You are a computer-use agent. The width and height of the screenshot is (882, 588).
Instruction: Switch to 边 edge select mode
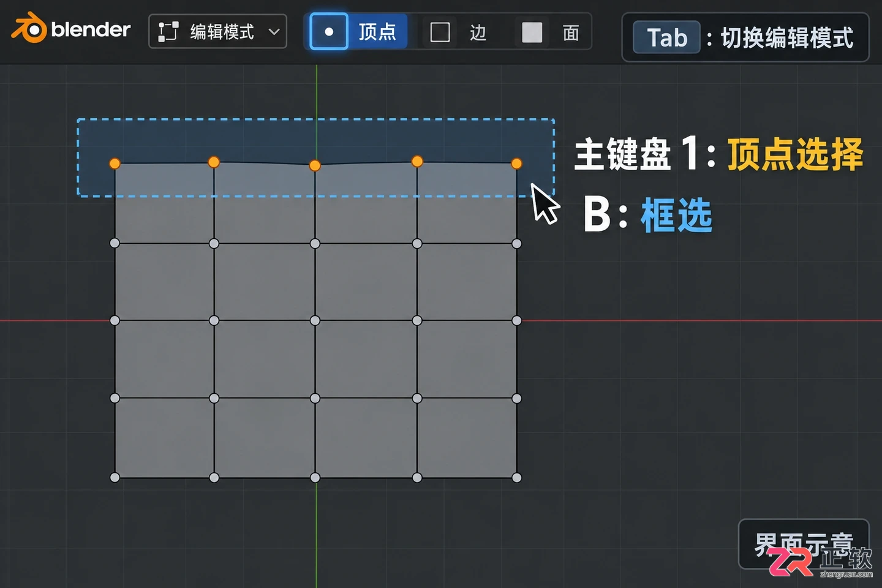[459, 32]
